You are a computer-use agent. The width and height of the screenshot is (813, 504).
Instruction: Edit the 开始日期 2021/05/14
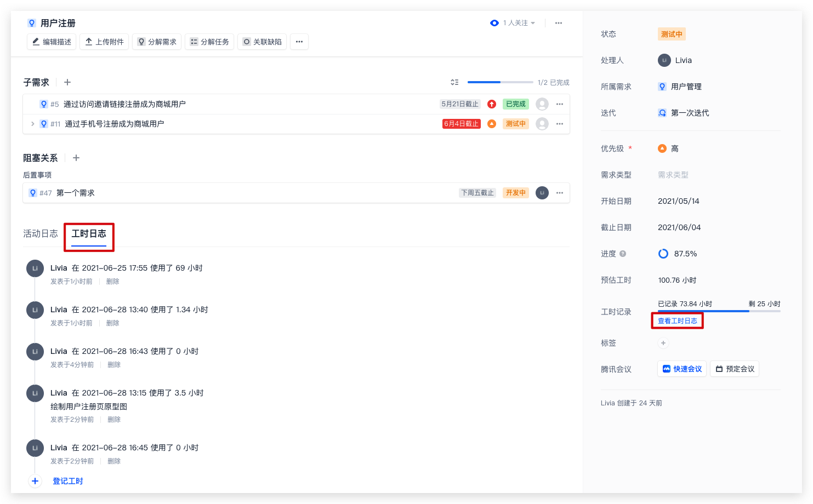pos(679,201)
